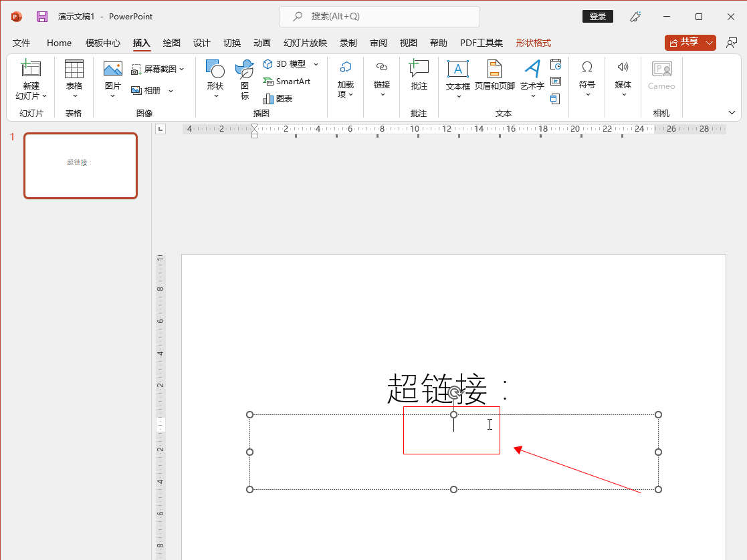The height and width of the screenshot is (560, 747).
Task: Select slide 1 thumbnail in panel
Action: click(80, 165)
